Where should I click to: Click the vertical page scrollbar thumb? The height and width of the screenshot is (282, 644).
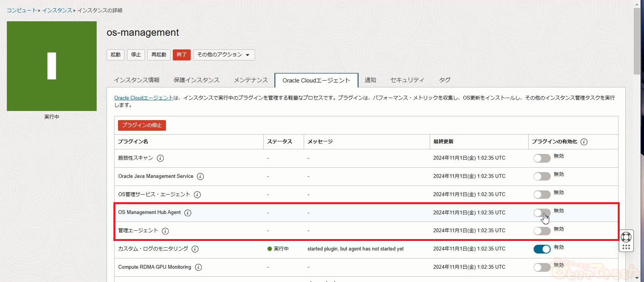(637, 41)
